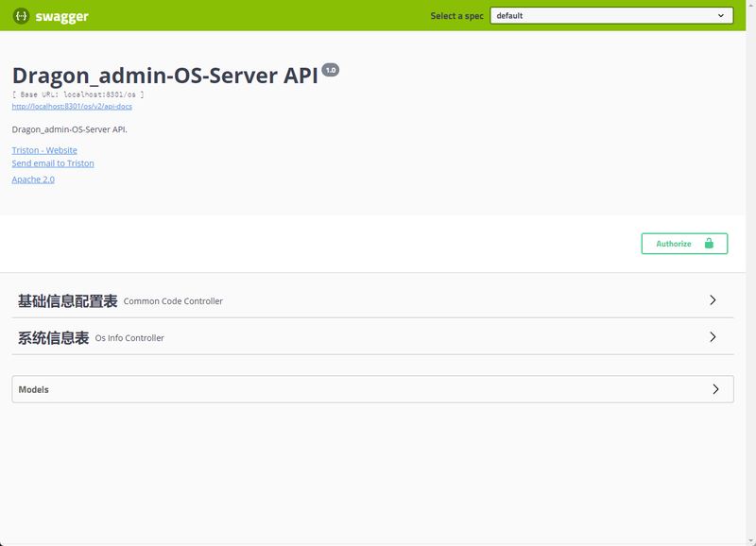Click the Dragon_admin-OS-Server API title
Image resolution: width=756 pixels, height=546 pixels.
coord(164,76)
